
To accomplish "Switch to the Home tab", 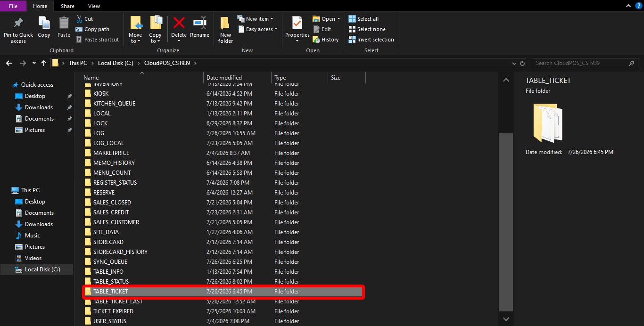I will 40,6.
